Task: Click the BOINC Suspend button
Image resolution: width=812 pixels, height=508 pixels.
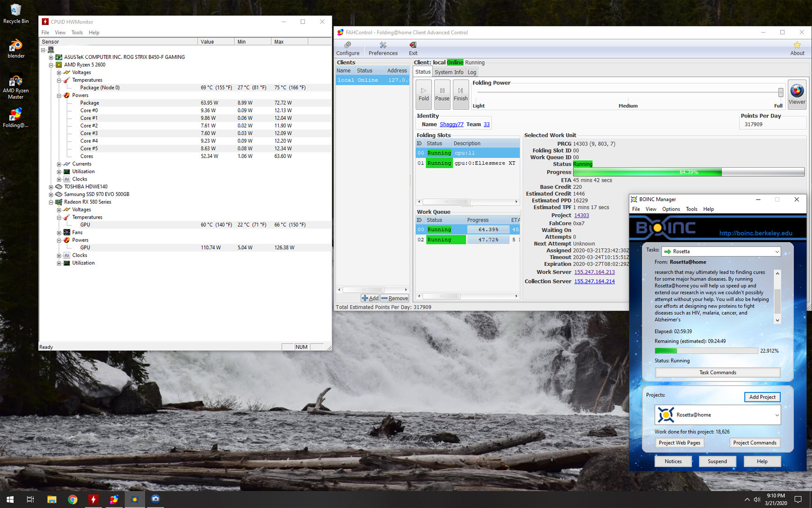Action: (717, 461)
